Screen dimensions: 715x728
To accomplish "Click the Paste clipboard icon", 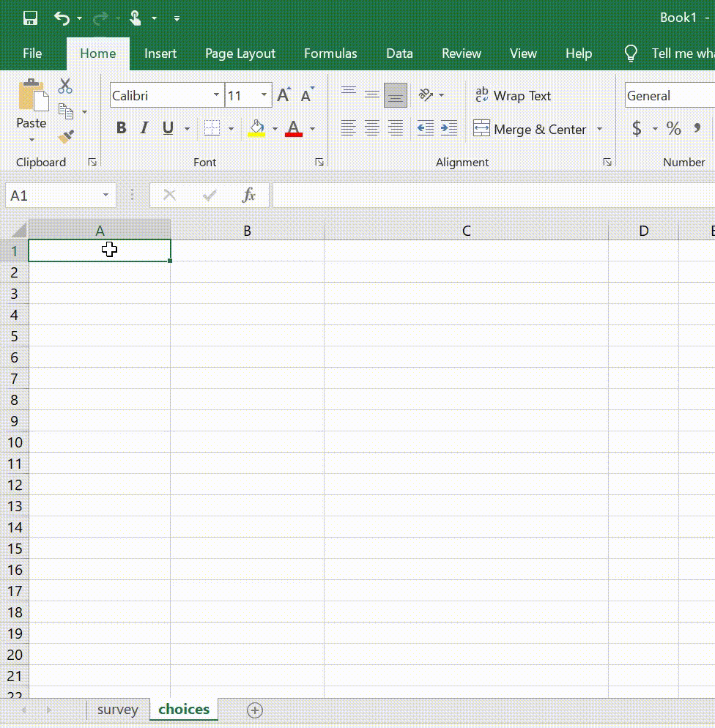I will pos(34,95).
